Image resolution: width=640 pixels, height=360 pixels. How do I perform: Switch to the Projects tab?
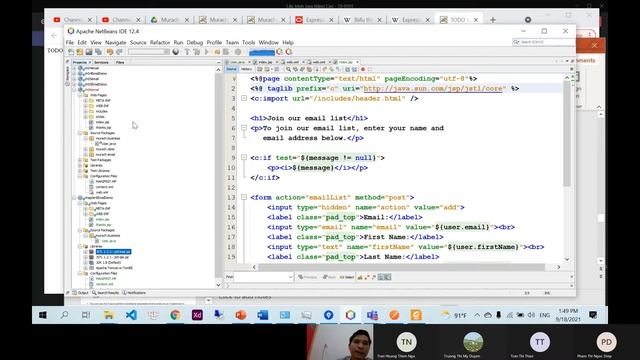pyautogui.click(x=80, y=62)
